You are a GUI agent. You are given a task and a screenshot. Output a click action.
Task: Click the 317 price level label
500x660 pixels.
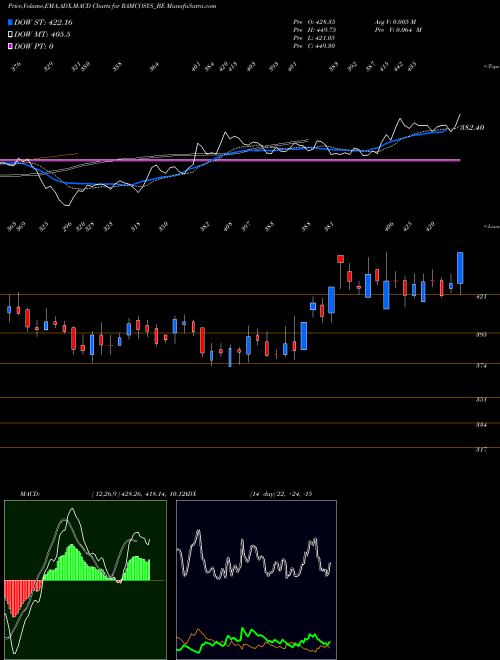pyautogui.click(x=481, y=450)
